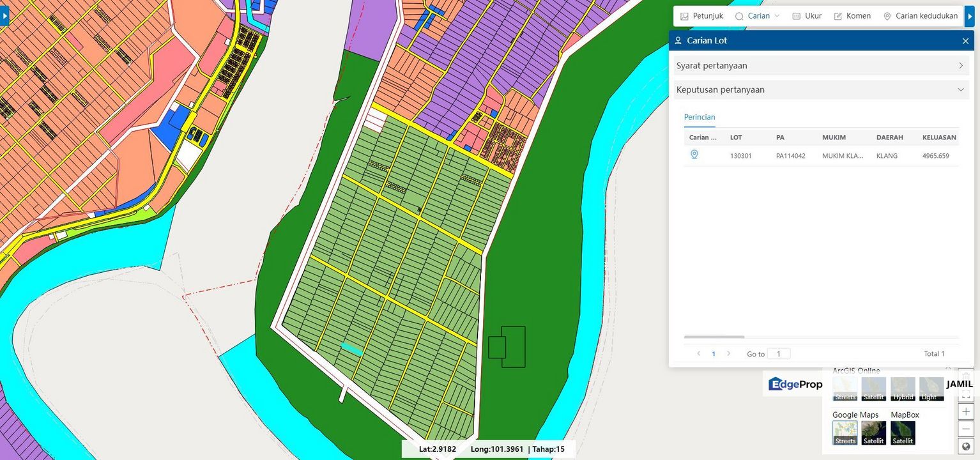Open the Petunjuk legend tool

tap(701, 16)
